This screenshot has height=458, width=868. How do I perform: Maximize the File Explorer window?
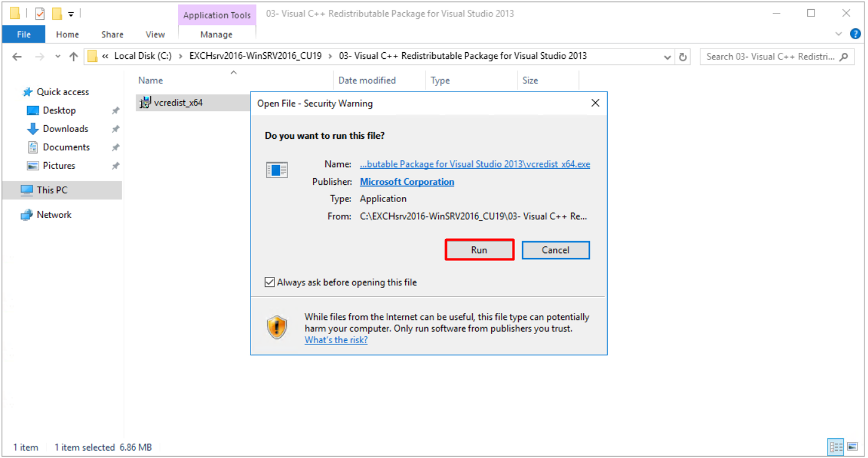(811, 13)
